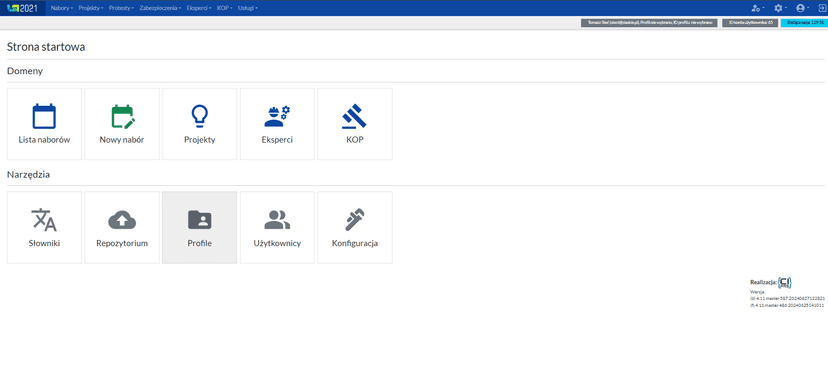828x387 pixels.
Task: Open the Użytkownicy users tile
Action: 277,228
